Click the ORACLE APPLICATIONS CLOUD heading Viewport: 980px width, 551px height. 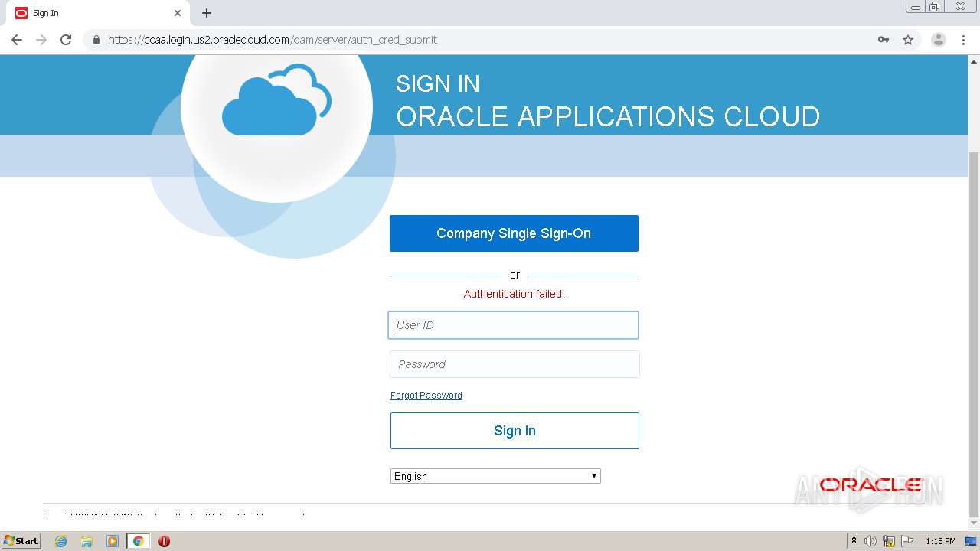pyautogui.click(x=608, y=116)
